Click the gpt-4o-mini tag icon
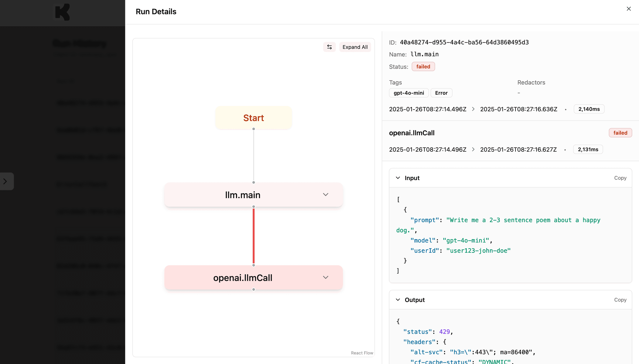The height and width of the screenshot is (364, 639). point(409,93)
